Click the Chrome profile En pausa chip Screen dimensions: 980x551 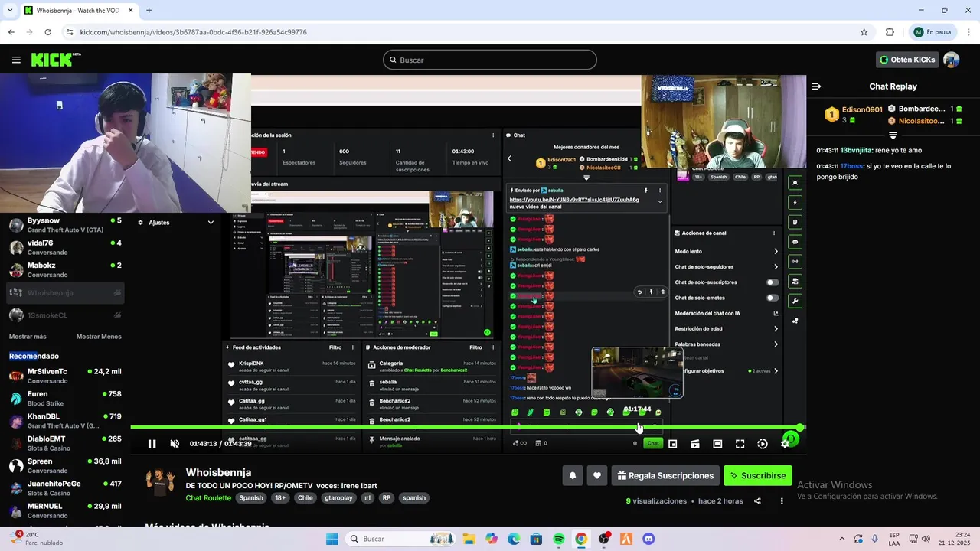(932, 32)
